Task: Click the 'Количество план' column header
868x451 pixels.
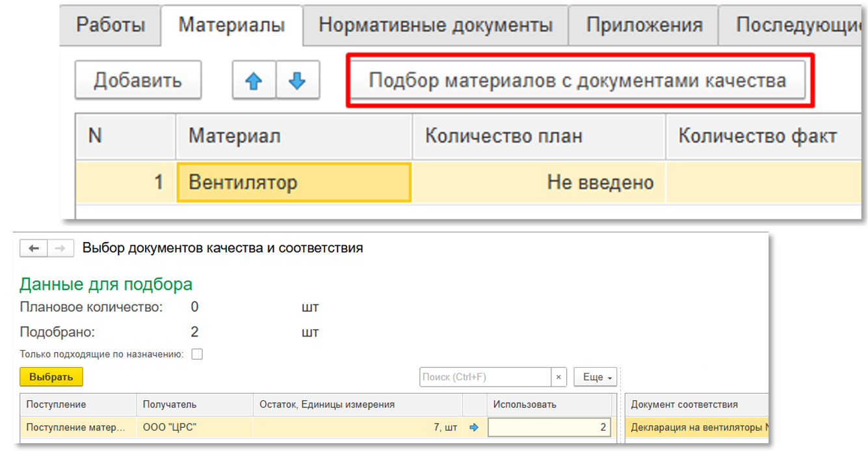Action: click(x=538, y=137)
